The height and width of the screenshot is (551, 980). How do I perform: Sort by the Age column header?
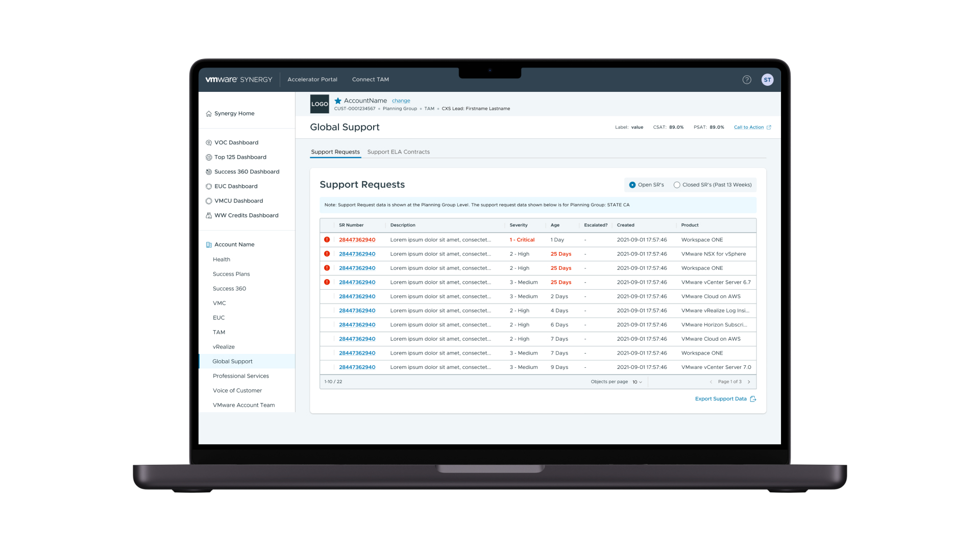555,225
